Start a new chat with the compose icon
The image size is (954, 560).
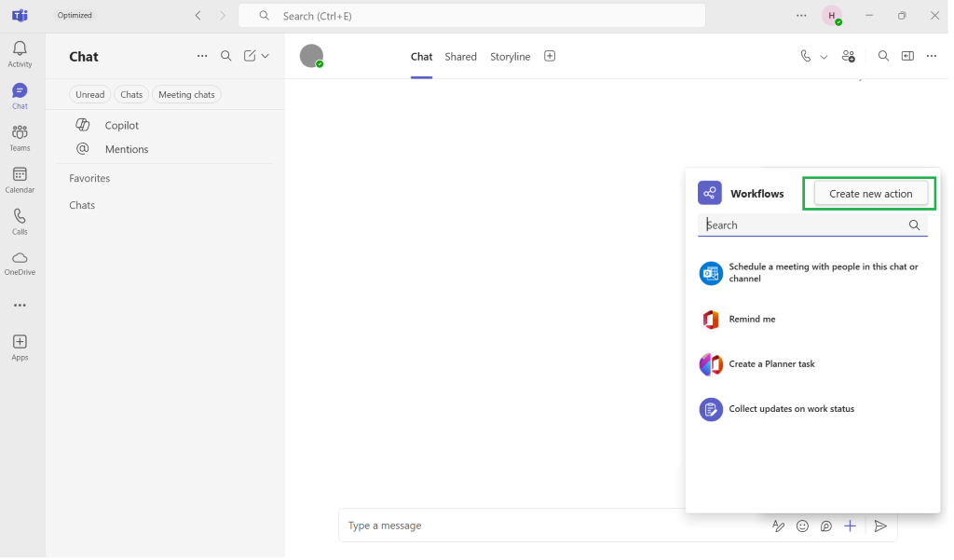click(250, 56)
